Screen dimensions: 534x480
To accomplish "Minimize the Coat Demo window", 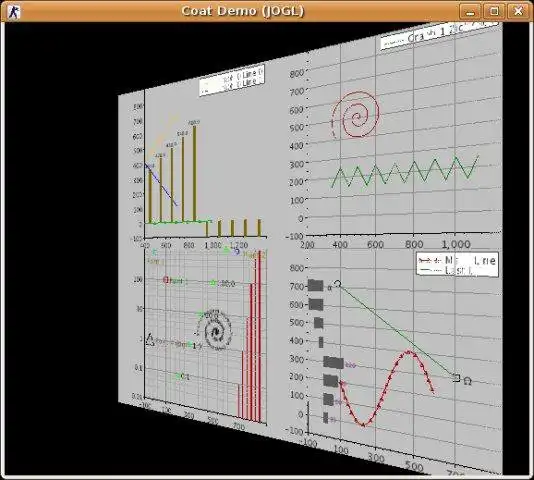I will pyautogui.click(x=470, y=12).
